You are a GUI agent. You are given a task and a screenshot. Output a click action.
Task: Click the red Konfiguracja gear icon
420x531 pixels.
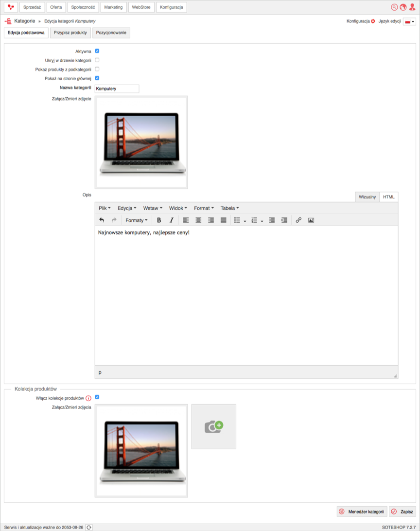point(373,21)
